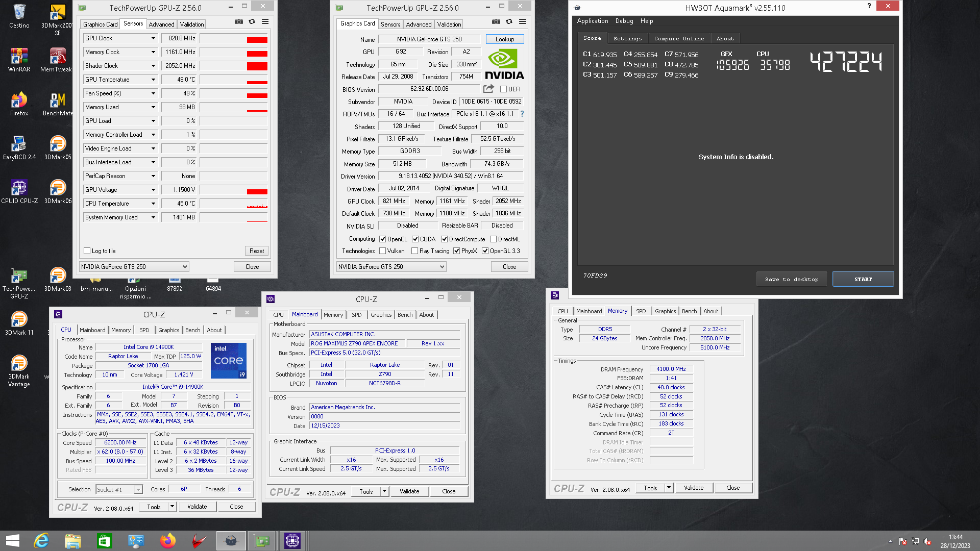Click the screenshot camera icon in GPU-Z Sensors window
The width and height of the screenshot is (980, 551).
(x=238, y=21)
